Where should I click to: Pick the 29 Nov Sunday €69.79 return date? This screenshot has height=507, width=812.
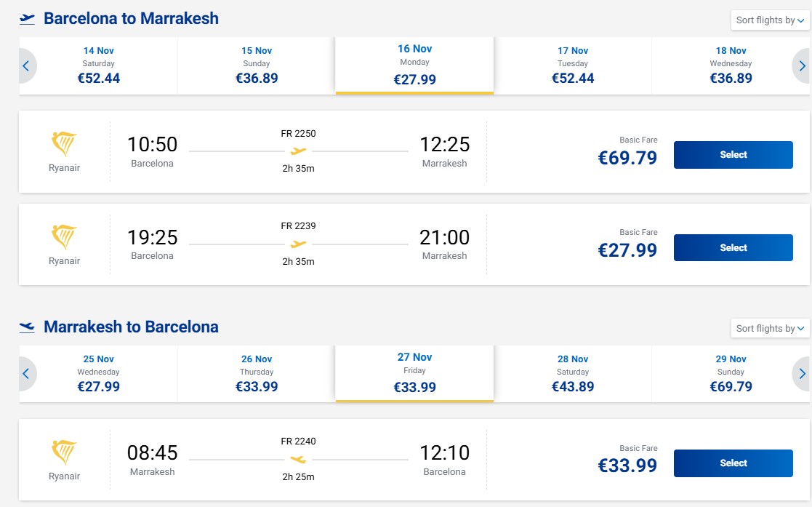pyautogui.click(x=731, y=374)
